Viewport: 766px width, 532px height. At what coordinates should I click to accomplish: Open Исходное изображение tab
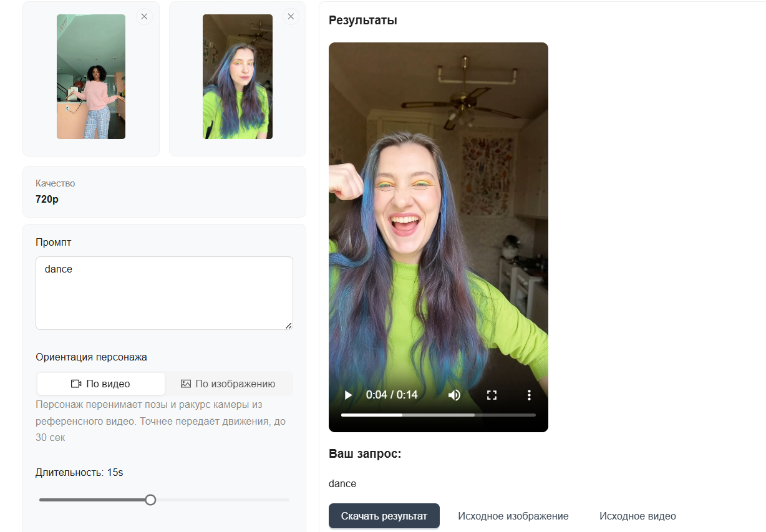pos(513,516)
